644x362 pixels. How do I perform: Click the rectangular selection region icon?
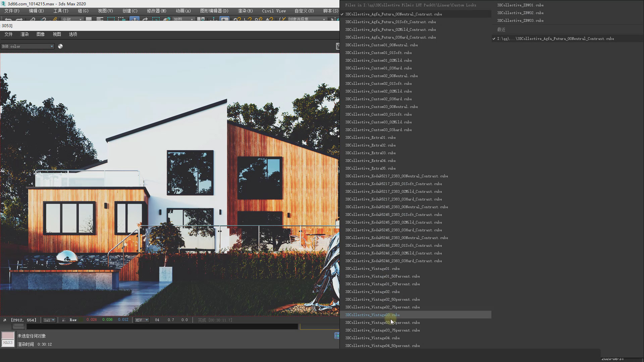(x=111, y=20)
